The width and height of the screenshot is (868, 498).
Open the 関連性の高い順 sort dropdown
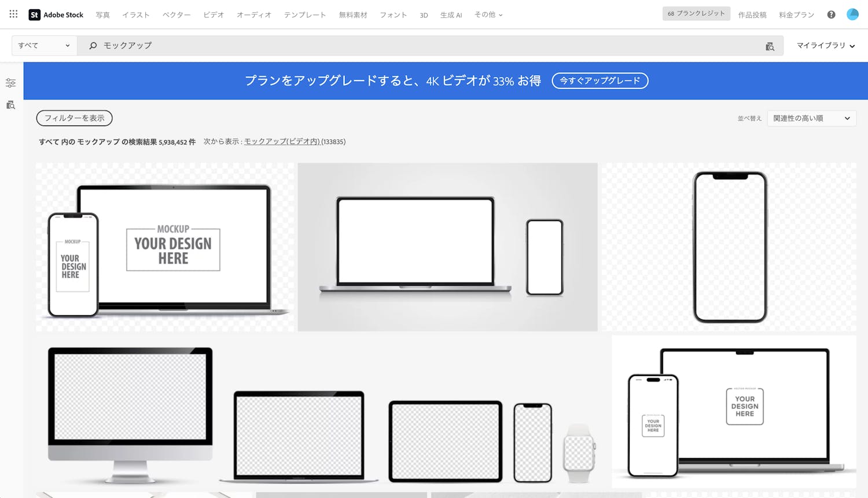tap(811, 118)
